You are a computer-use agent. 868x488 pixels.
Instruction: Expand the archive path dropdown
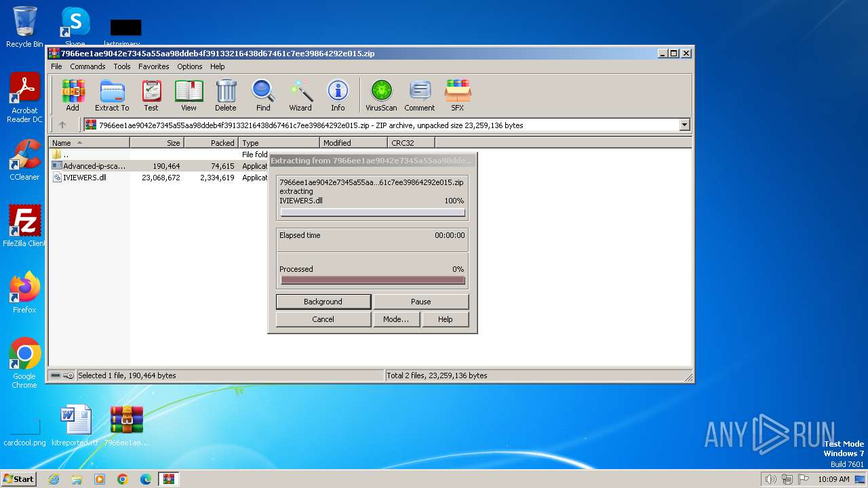click(684, 125)
